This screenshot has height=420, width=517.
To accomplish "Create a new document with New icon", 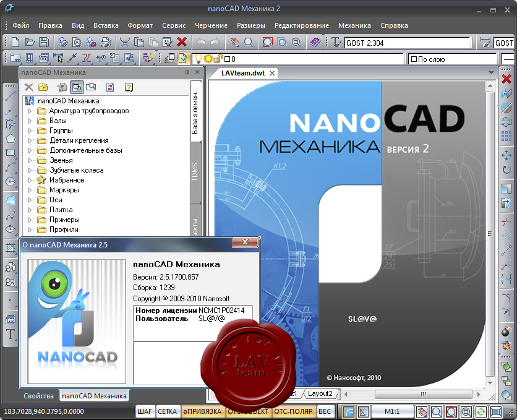I will (15, 42).
